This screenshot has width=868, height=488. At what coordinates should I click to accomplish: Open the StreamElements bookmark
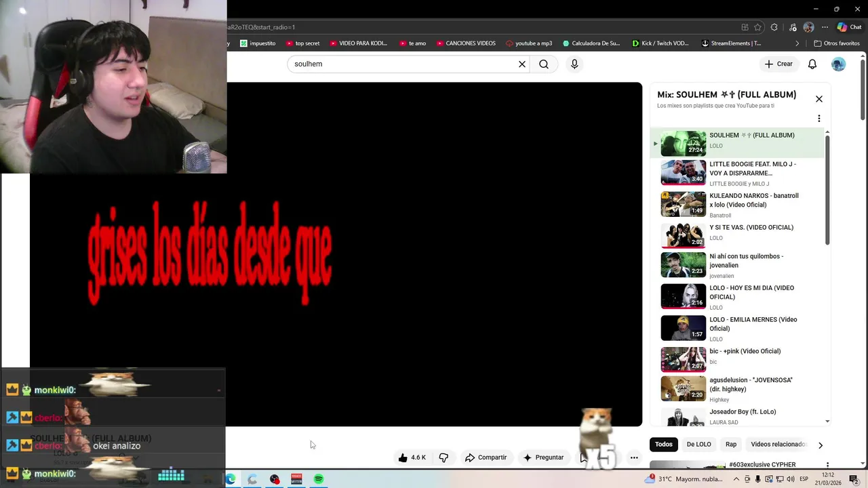(x=731, y=43)
